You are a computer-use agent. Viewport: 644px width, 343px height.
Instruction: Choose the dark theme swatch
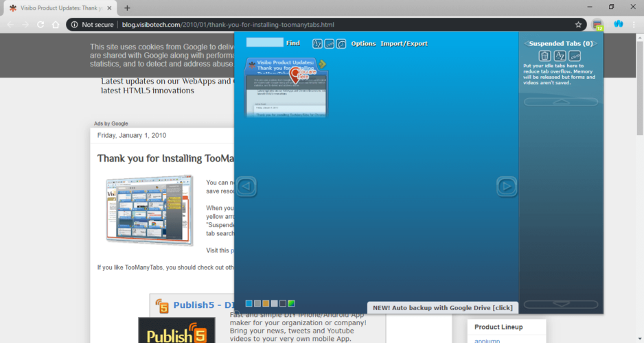(283, 304)
